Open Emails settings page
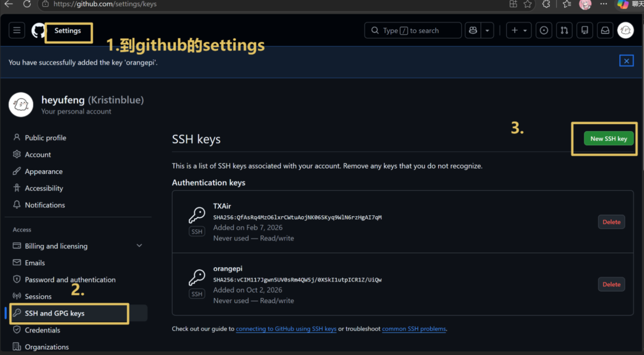644x355 pixels. coord(35,263)
